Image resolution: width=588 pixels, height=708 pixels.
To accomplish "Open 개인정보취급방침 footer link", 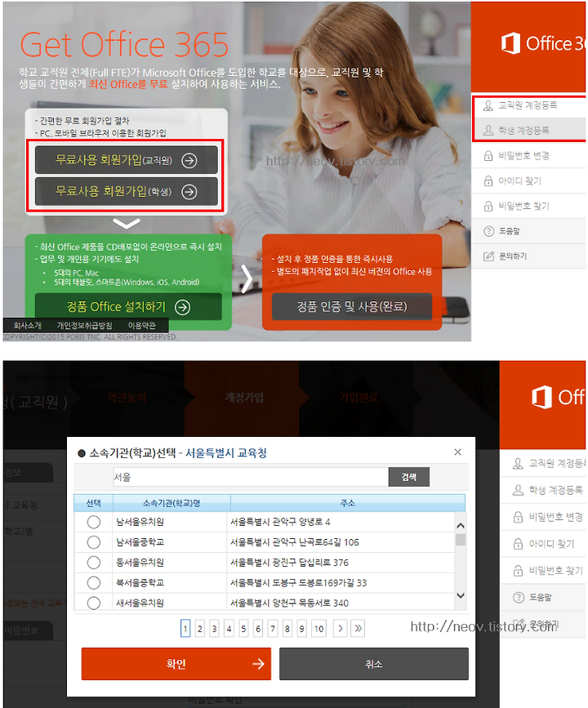I will pyautogui.click(x=84, y=326).
